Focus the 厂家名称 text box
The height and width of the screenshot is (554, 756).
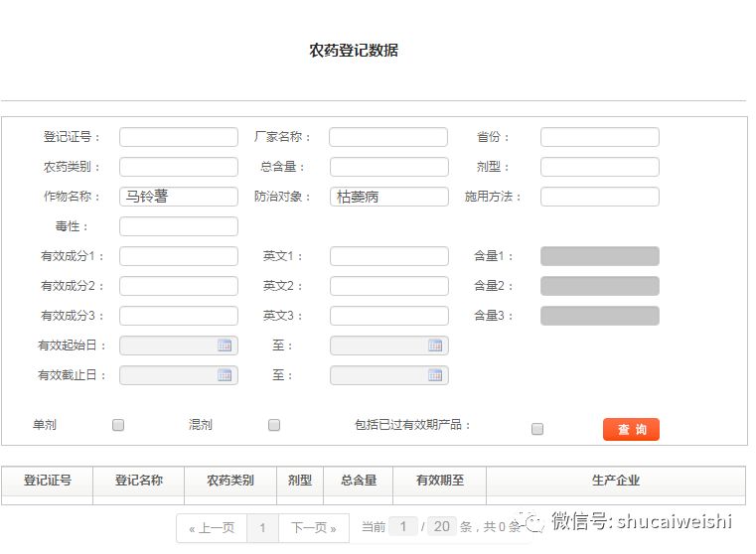pos(388,137)
